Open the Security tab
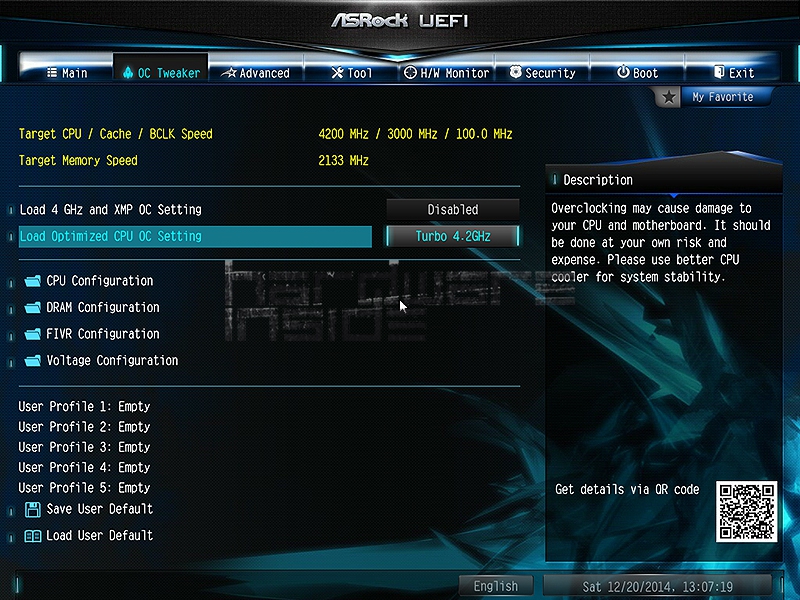 click(542, 72)
